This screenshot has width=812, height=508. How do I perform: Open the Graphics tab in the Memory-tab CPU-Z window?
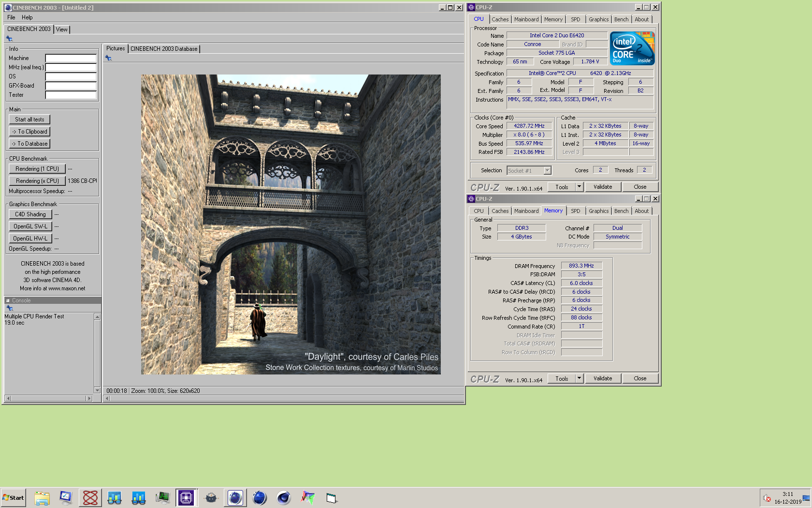599,211
